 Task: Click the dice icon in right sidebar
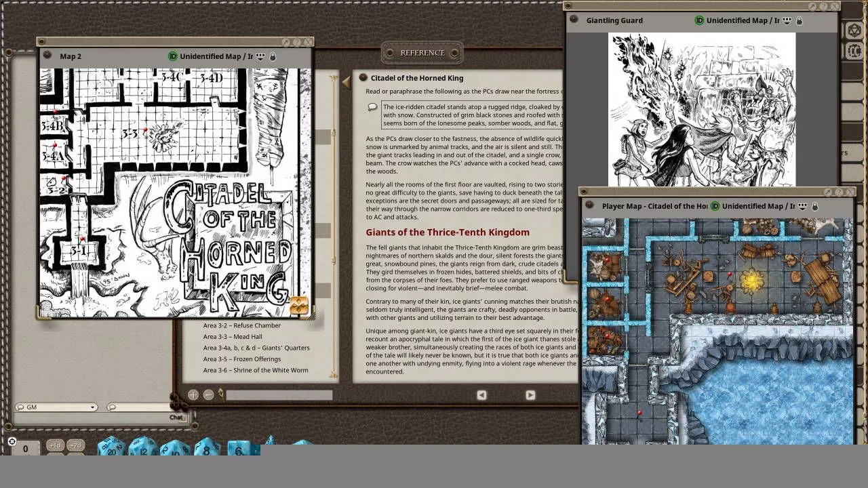pyautogui.click(x=854, y=30)
